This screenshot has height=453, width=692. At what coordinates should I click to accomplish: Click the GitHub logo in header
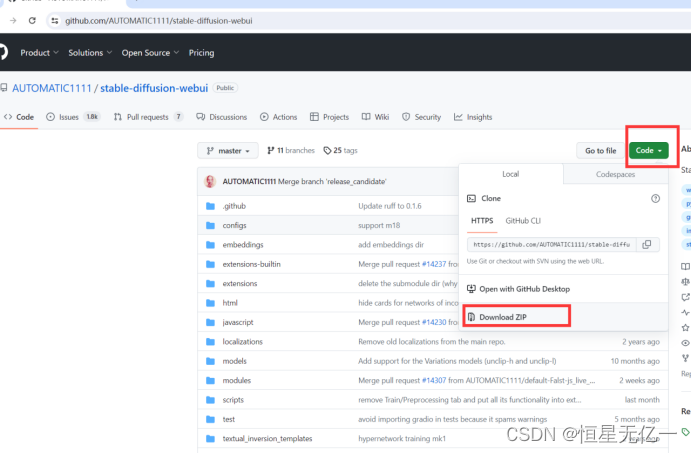[x=4, y=52]
